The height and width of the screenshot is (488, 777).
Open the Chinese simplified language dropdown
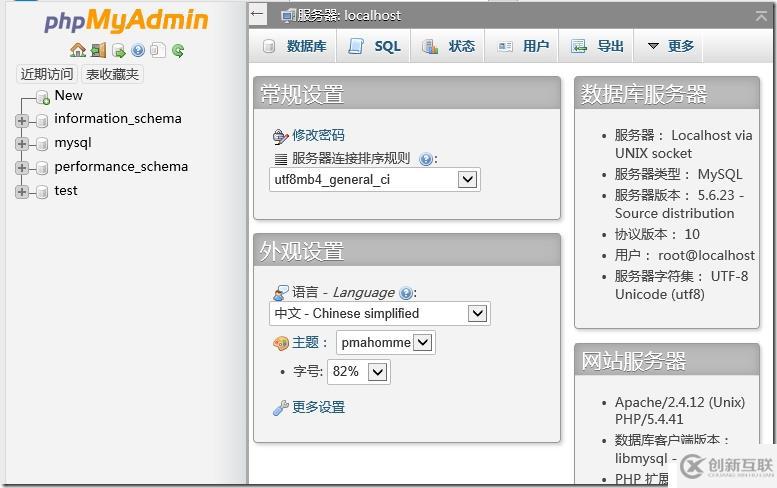coord(380,314)
